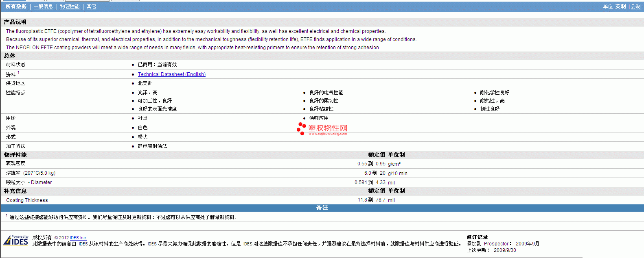Click the 总体 section heading
This screenshot has width=644, height=258.
coord(9,56)
